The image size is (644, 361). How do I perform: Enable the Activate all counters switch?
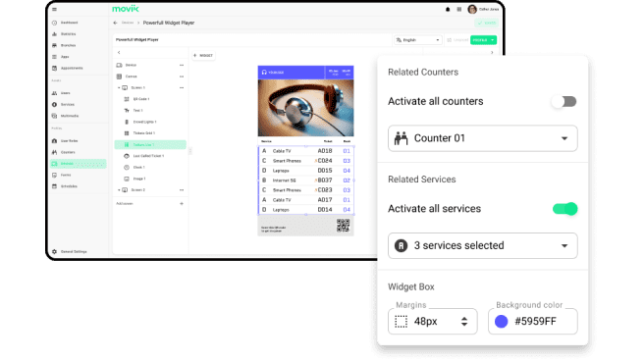click(564, 101)
